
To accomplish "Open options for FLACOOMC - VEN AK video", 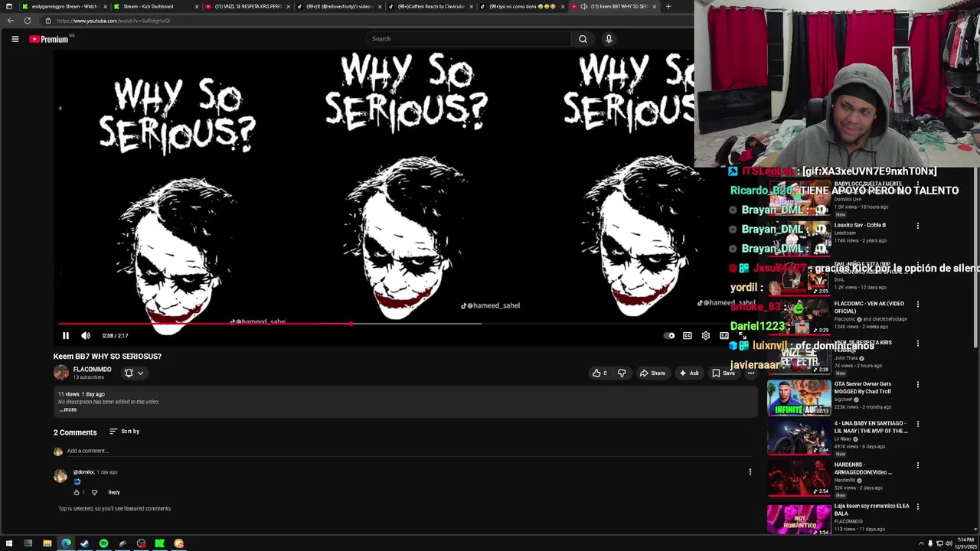I will click(x=918, y=305).
